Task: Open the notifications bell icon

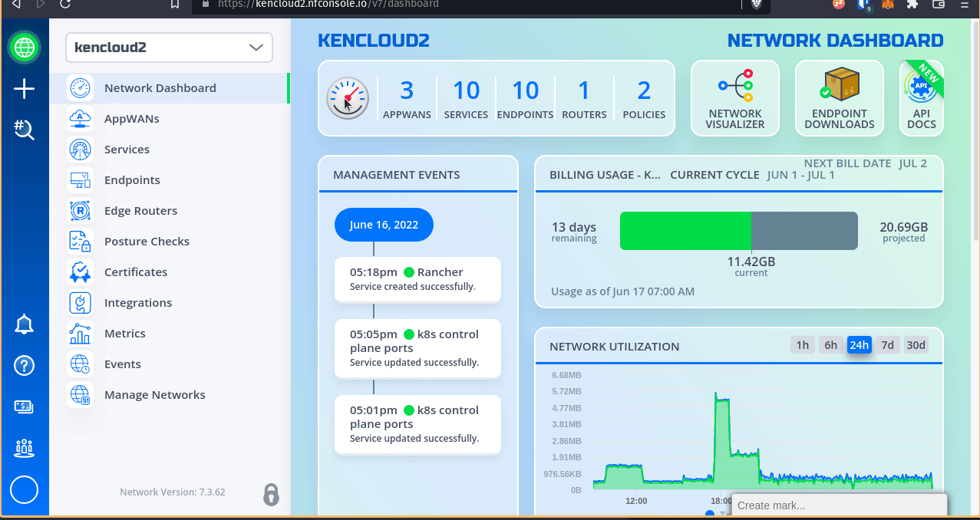Action: [25, 324]
